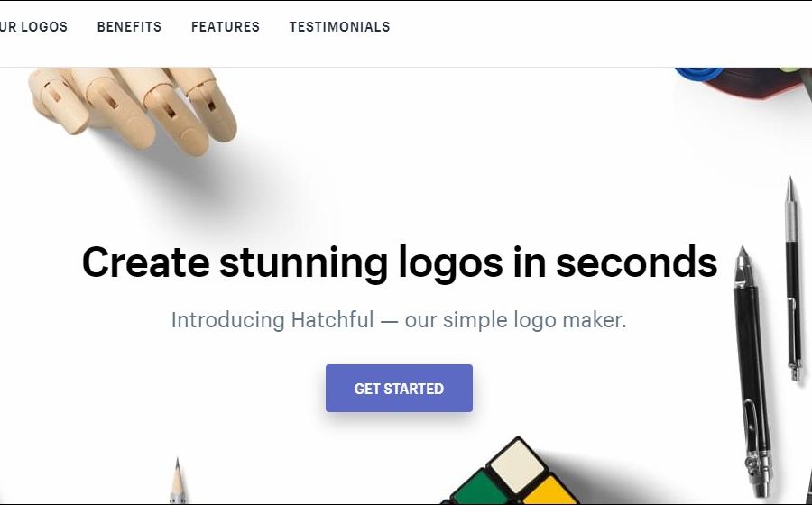Click the green tile on Rubik's cube
The width and height of the screenshot is (812, 505).
[479, 491]
